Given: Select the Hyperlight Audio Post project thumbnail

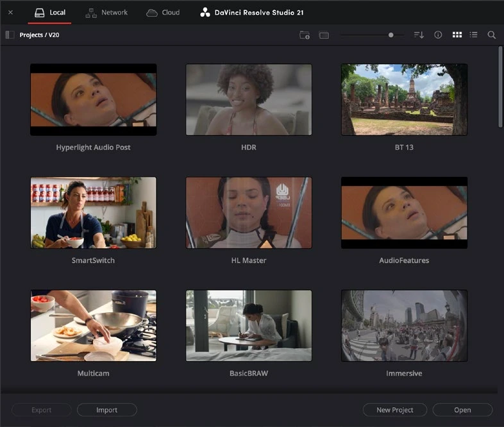Looking at the screenshot, I should pyautogui.click(x=94, y=99).
